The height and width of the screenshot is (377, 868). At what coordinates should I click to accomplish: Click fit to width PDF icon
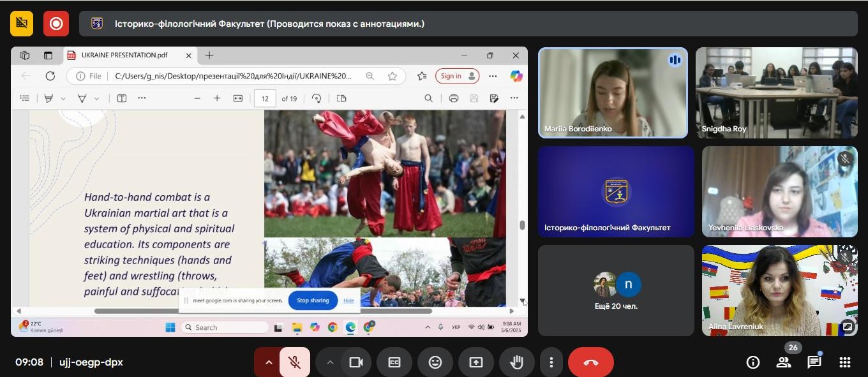[238, 98]
